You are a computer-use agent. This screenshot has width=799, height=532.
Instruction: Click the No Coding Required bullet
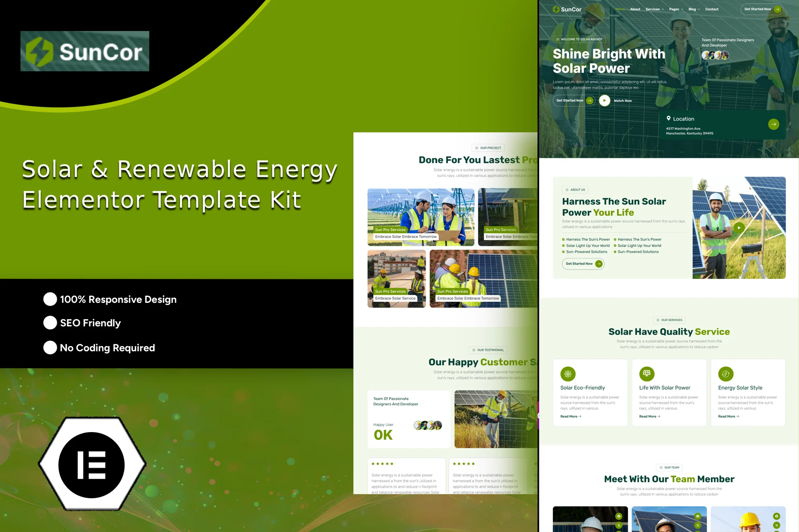point(50,347)
